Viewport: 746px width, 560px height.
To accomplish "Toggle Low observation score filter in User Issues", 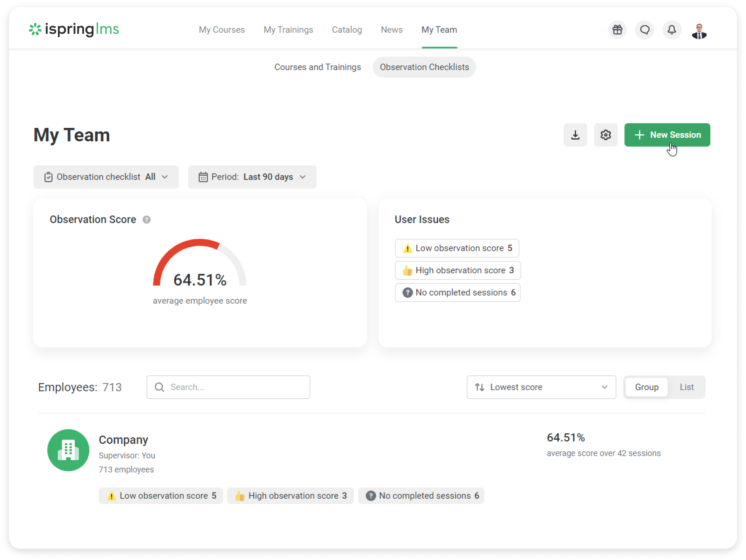I will point(457,248).
